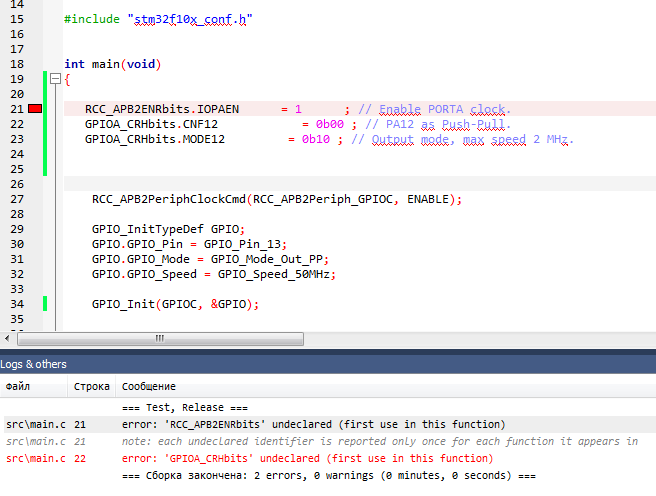
Task: Click the 'GPIO_Init(GPIOC, &GPIO);' line
Action: pos(175,304)
